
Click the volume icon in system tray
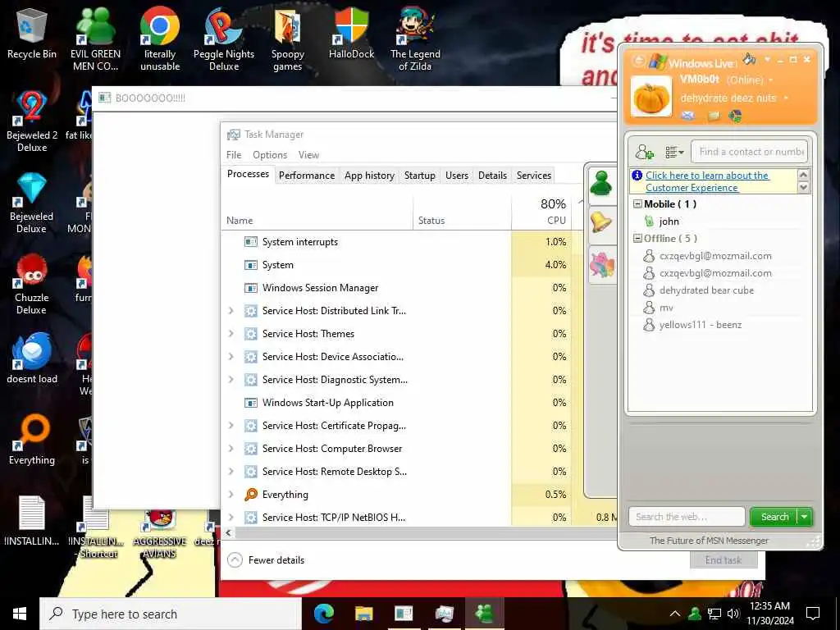(x=733, y=614)
